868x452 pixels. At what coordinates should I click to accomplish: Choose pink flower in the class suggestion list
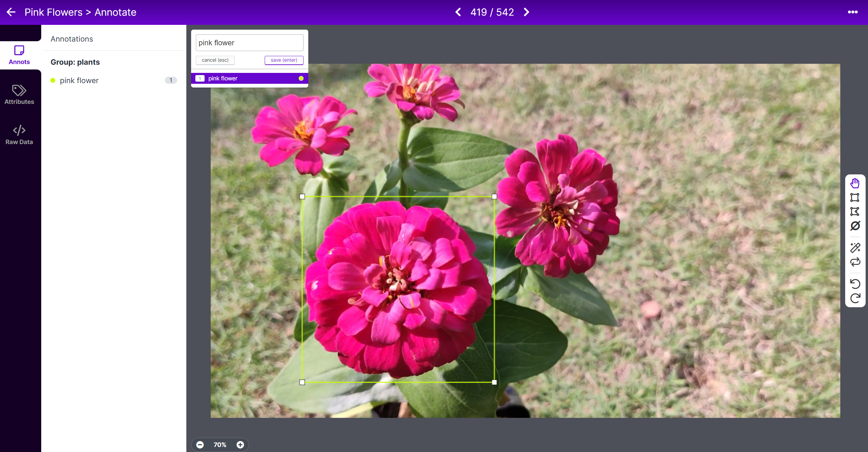[x=249, y=78]
